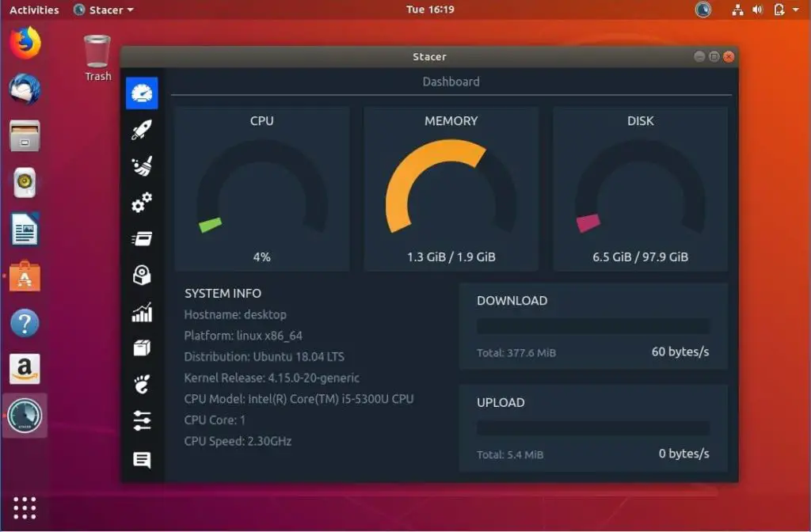Click the CPU 4% value

click(x=261, y=257)
